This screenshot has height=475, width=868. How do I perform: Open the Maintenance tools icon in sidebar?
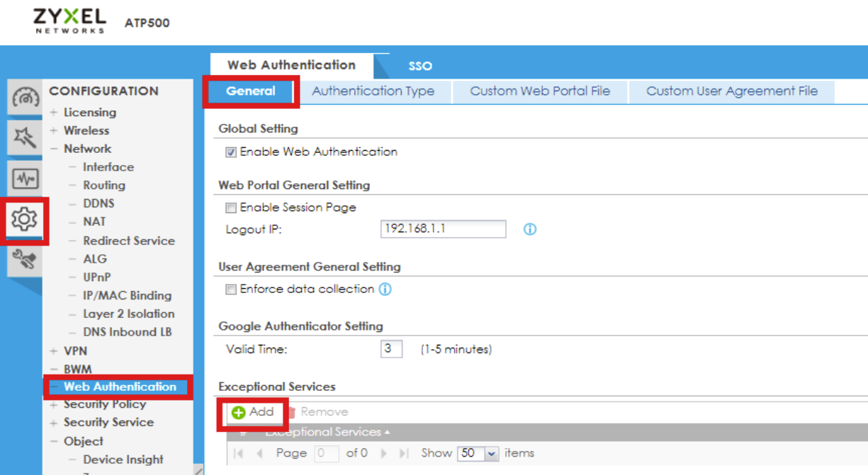(x=26, y=261)
